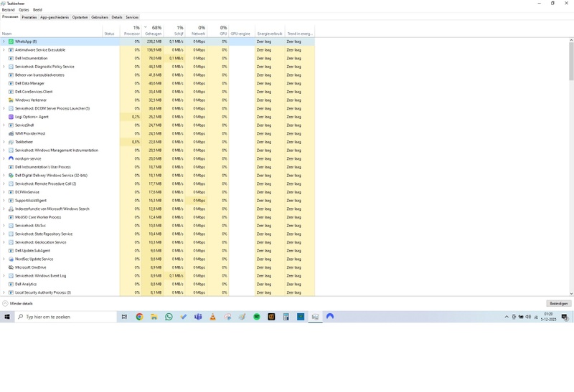Click the MoUSO Core Worker Process icon

pyautogui.click(x=11, y=217)
